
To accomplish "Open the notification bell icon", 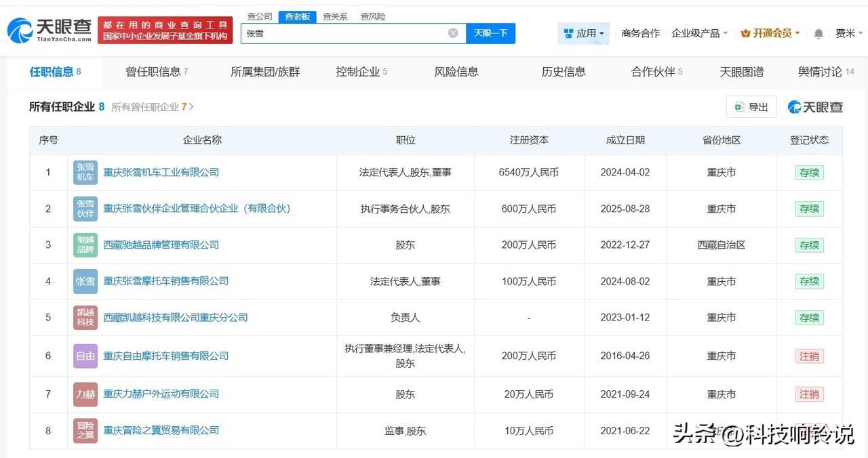I will [818, 33].
